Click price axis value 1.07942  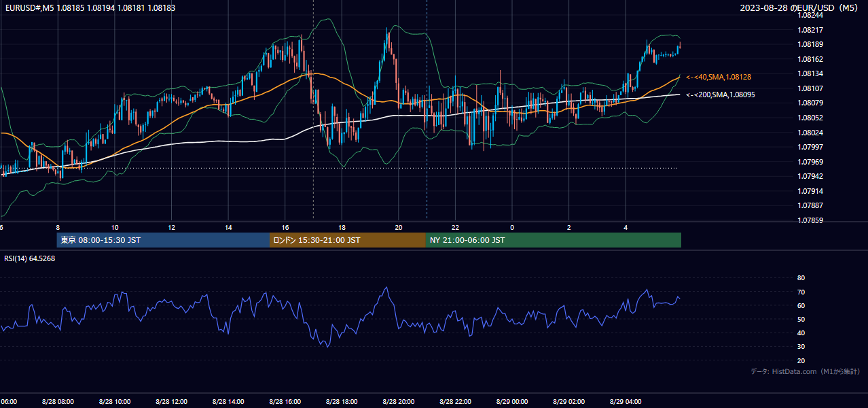[x=811, y=176]
